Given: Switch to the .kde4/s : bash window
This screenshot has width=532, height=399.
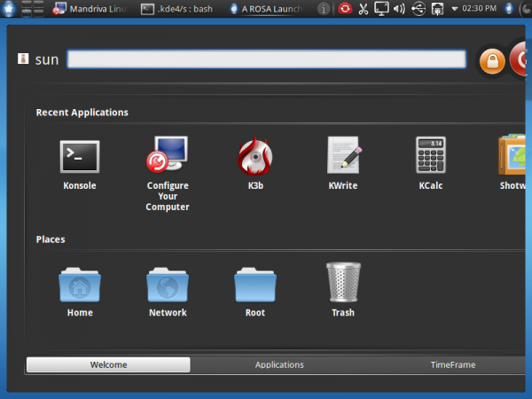Looking at the screenshot, I should (176, 9).
